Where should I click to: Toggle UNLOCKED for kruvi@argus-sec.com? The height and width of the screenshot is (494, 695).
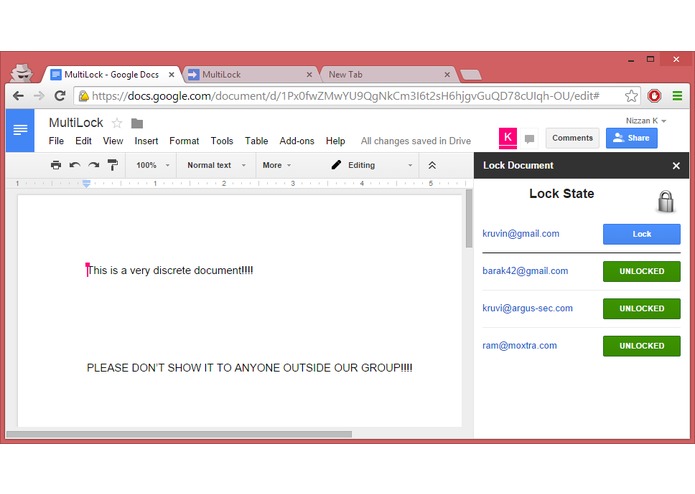[641, 308]
